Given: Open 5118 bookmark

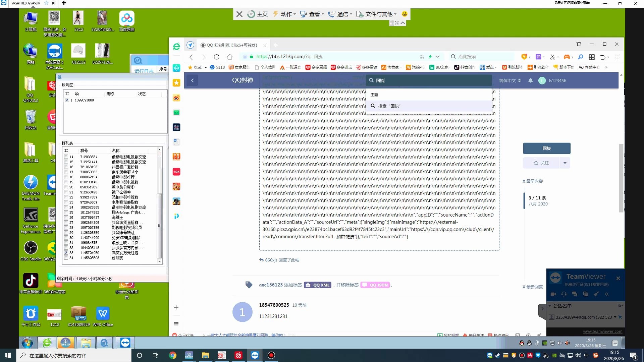Looking at the screenshot, I should 217,67.
